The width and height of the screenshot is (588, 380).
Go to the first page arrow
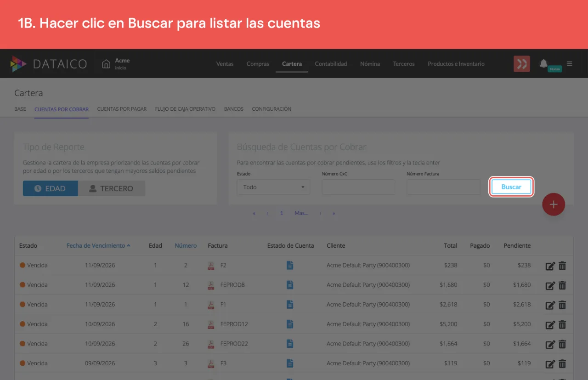click(254, 213)
